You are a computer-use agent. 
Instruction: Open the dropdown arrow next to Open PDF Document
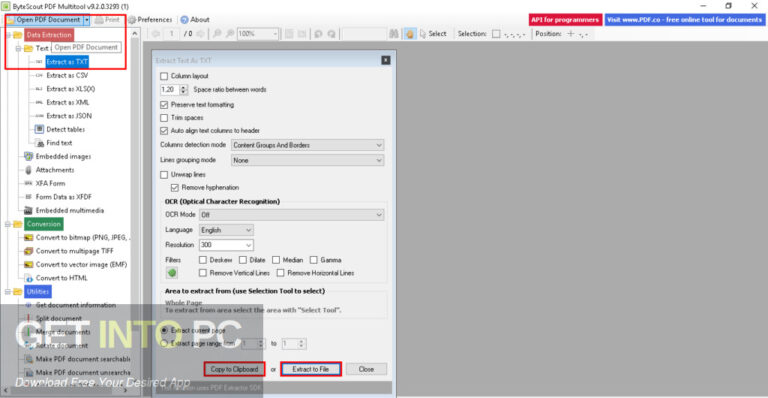point(87,20)
